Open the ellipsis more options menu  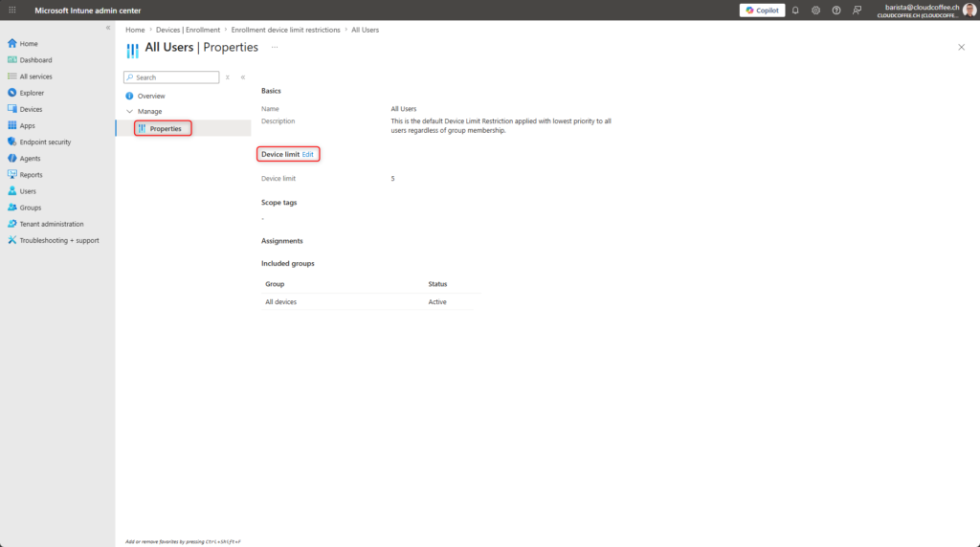click(x=275, y=48)
